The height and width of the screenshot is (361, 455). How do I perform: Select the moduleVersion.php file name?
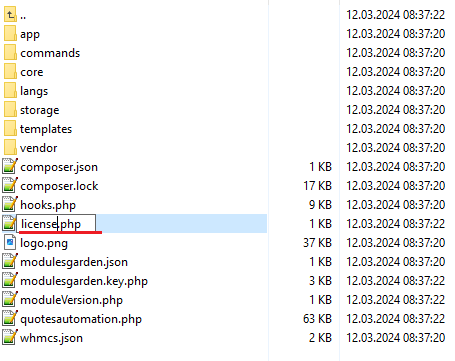coord(71,300)
